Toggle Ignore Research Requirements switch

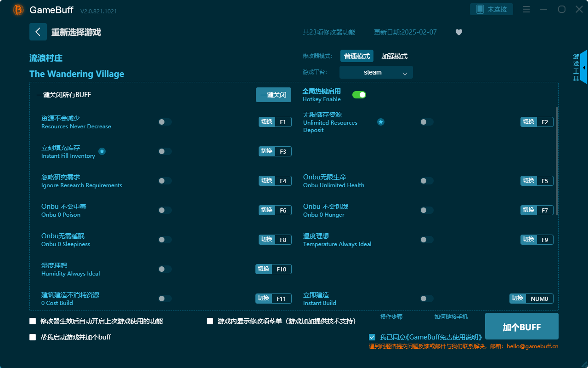tap(165, 181)
